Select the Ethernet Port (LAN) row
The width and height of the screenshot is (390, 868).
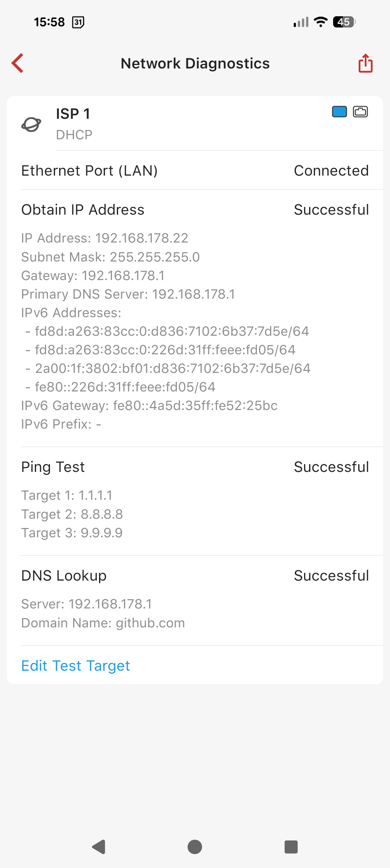pos(195,171)
